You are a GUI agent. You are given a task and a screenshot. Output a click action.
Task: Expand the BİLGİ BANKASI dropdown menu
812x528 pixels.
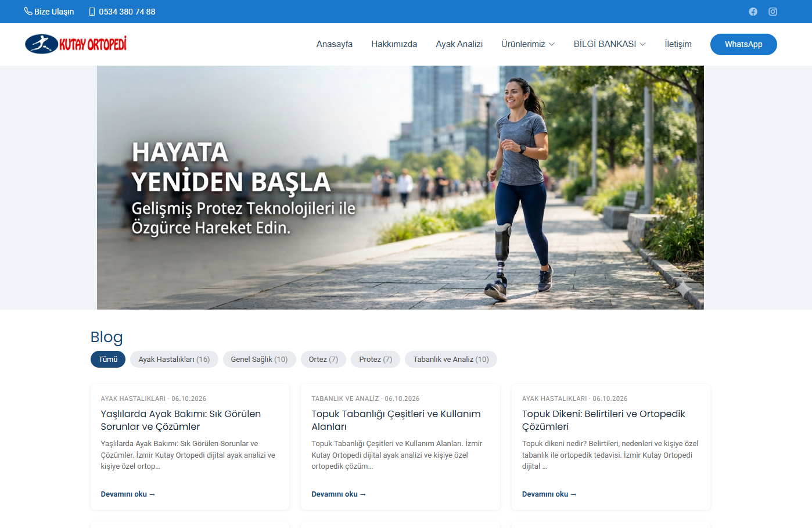tap(610, 44)
